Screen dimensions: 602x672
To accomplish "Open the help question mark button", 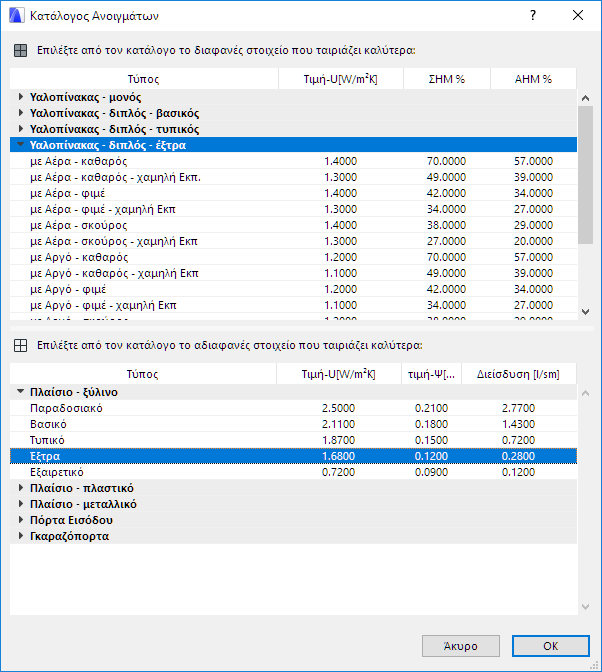I will [533, 15].
